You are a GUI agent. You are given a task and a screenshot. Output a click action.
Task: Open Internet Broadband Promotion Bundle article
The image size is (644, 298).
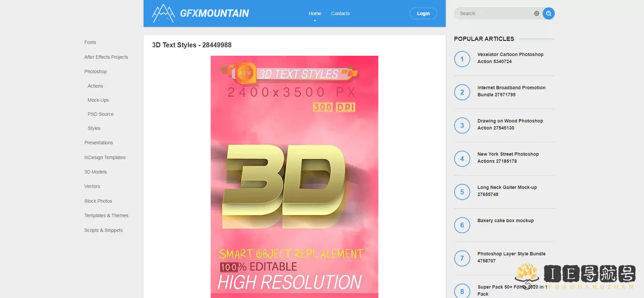[512, 91]
